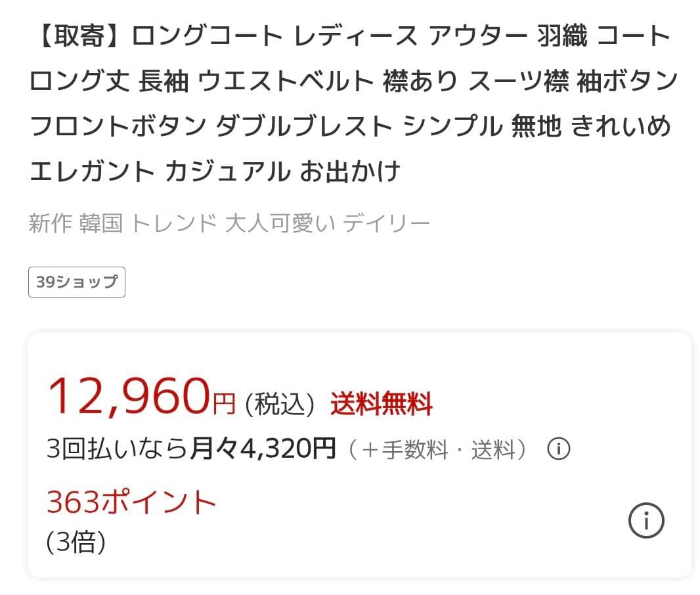The image size is (700, 595).
Task: Select the 39ショップ badge
Action: tap(76, 282)
